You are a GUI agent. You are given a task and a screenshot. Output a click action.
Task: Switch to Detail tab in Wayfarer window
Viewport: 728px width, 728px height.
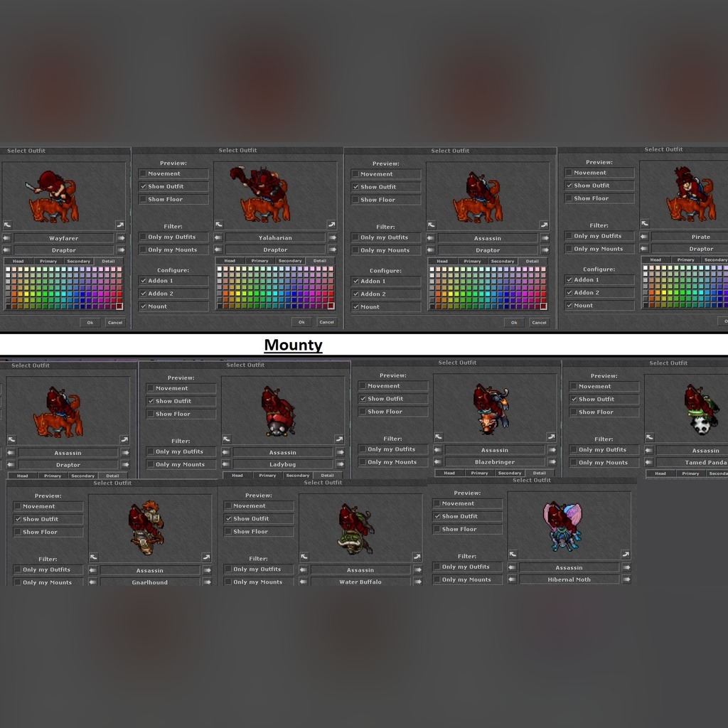[108, 262]
